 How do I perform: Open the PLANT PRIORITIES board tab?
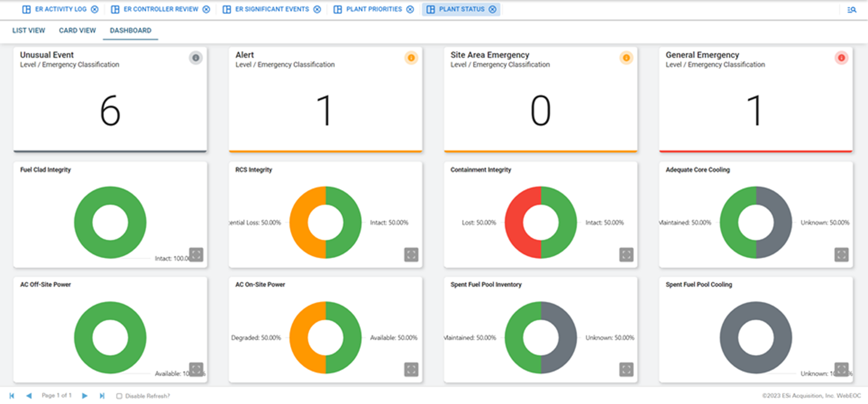[373, 9]
